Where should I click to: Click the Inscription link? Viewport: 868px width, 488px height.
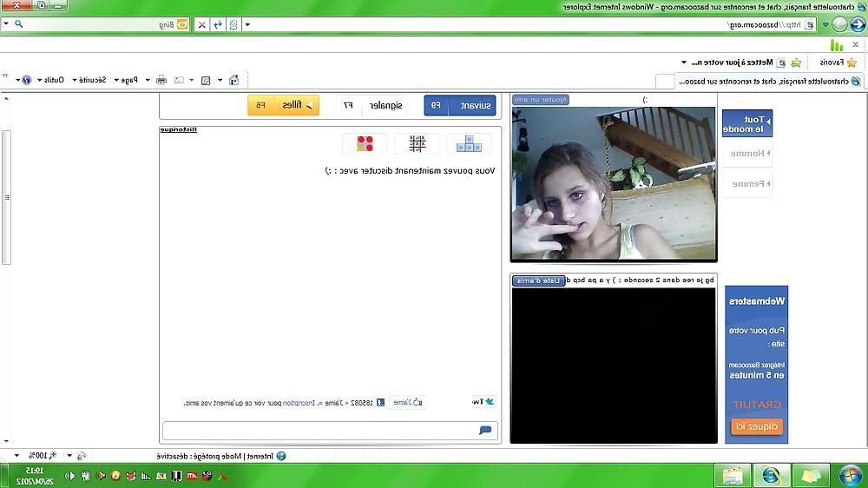(299, 403)
